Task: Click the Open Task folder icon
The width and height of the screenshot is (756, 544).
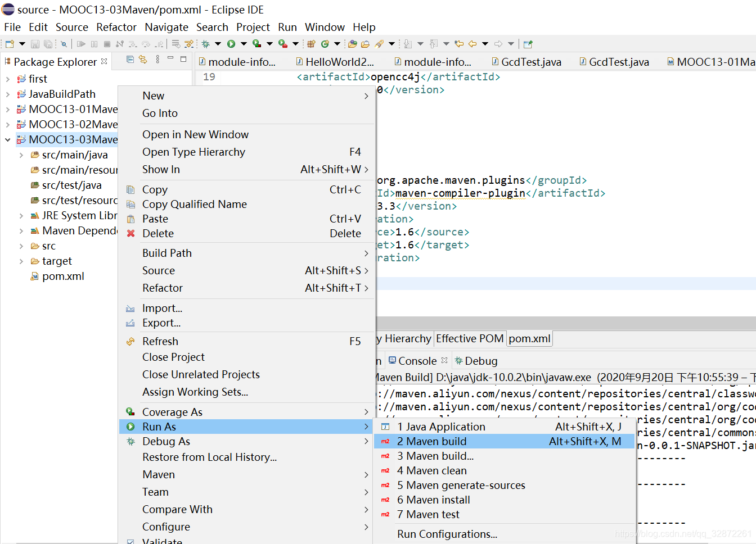Action: click(365, 44)
